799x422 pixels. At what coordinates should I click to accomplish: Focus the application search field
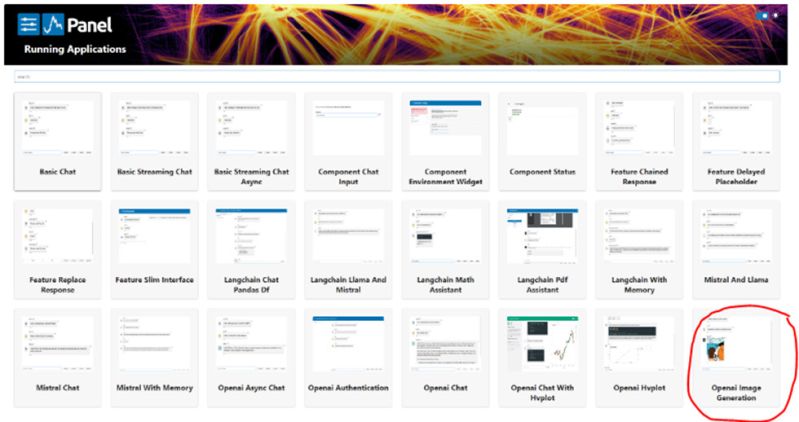(x=397, y=76)
